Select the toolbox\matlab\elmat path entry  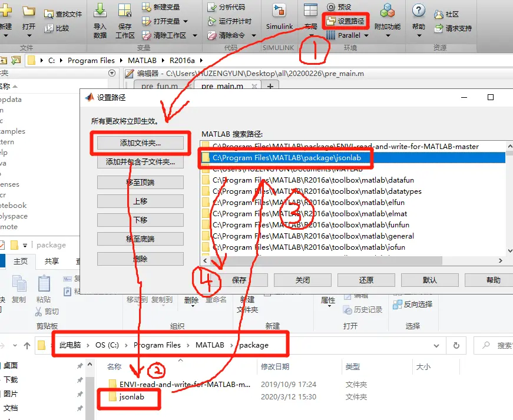(353, 214)
